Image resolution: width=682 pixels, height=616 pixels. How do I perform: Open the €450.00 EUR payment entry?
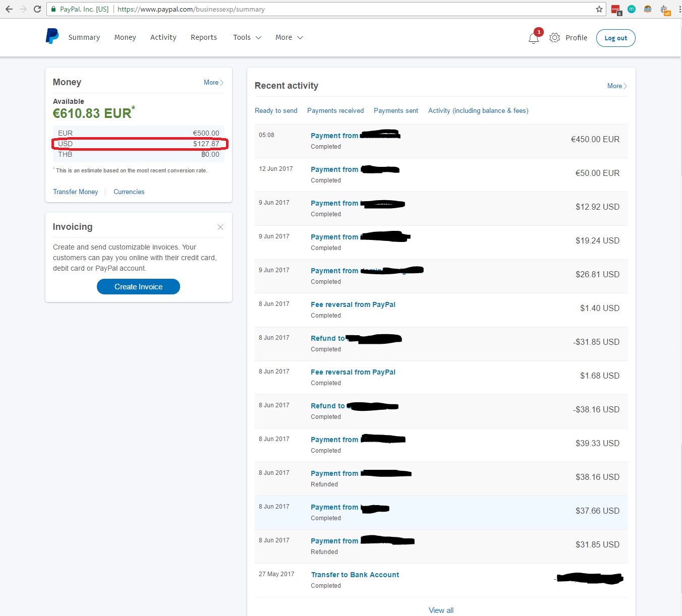tap(441, 141)
